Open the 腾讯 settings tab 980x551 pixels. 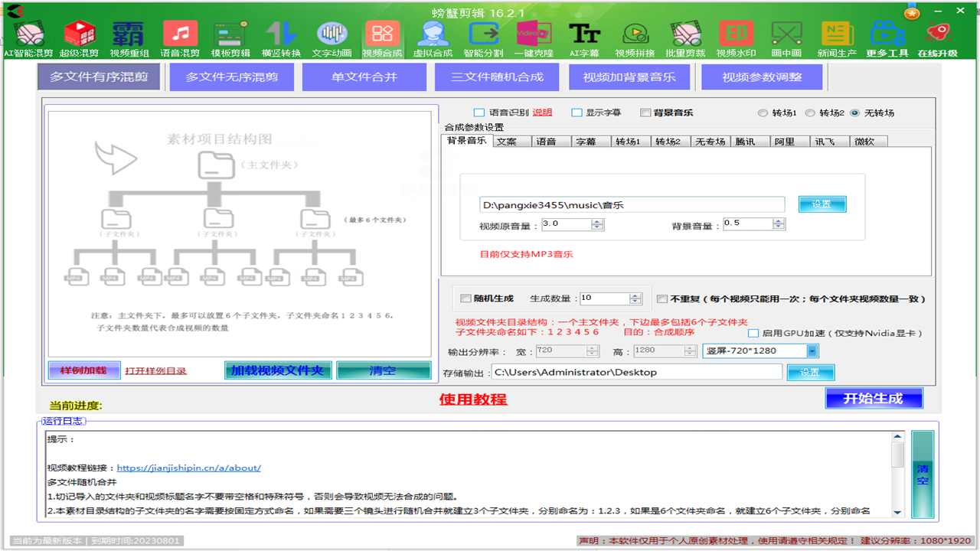click(750, 141)
